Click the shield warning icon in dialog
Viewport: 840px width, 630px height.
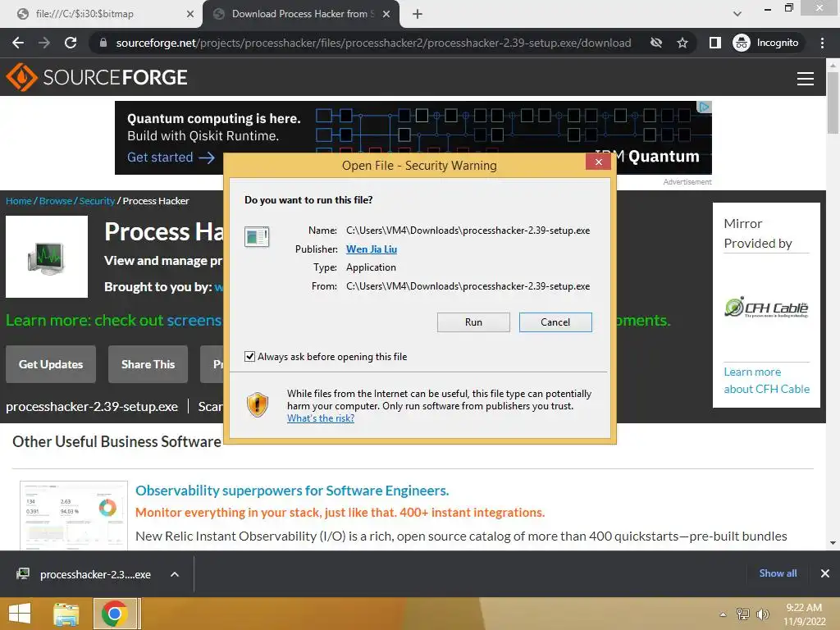(x=257, y=404)
